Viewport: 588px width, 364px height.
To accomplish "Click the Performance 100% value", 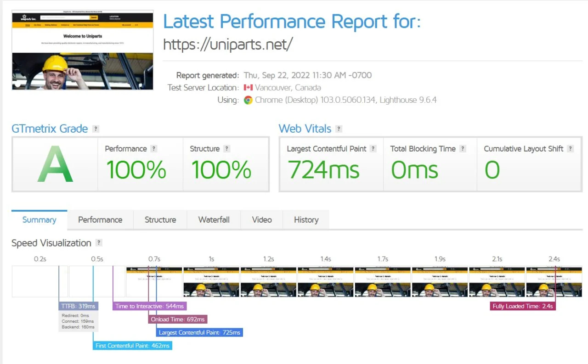I will pos(136,169).
